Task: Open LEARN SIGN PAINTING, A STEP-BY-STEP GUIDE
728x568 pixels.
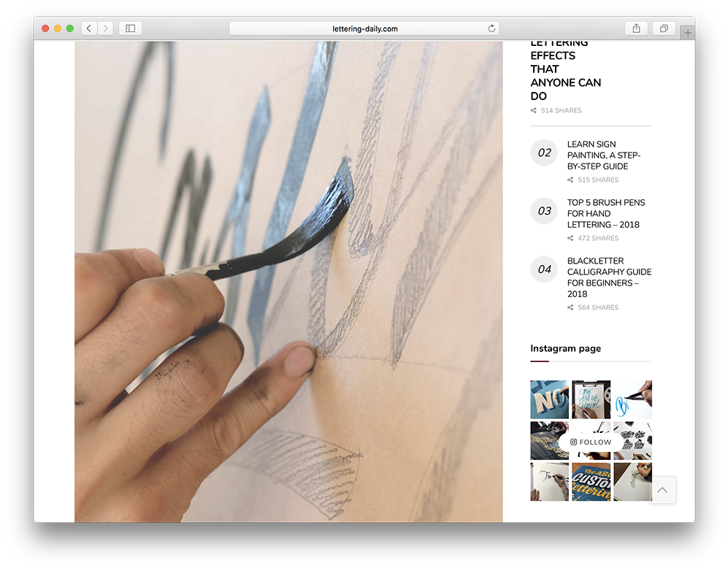Action: point(604,155)
